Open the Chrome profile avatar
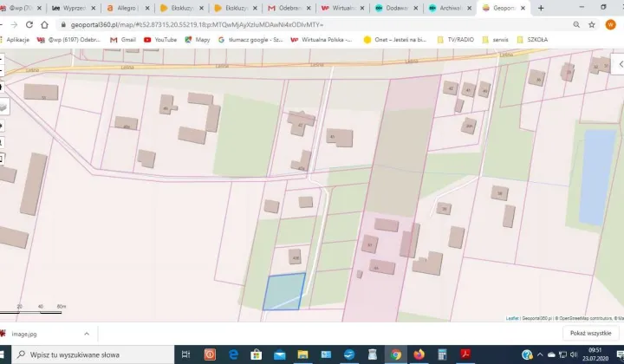 (x=610, y=25)
